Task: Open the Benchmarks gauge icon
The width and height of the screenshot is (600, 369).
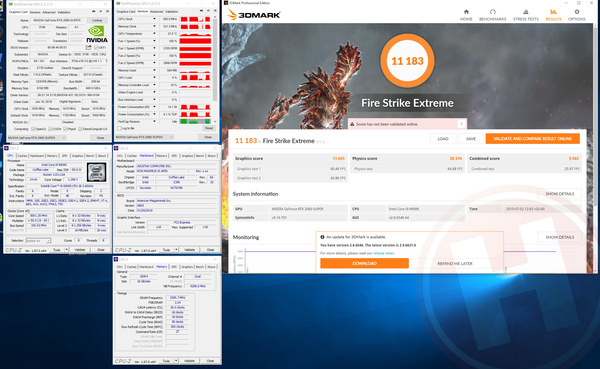Action: 492,12
